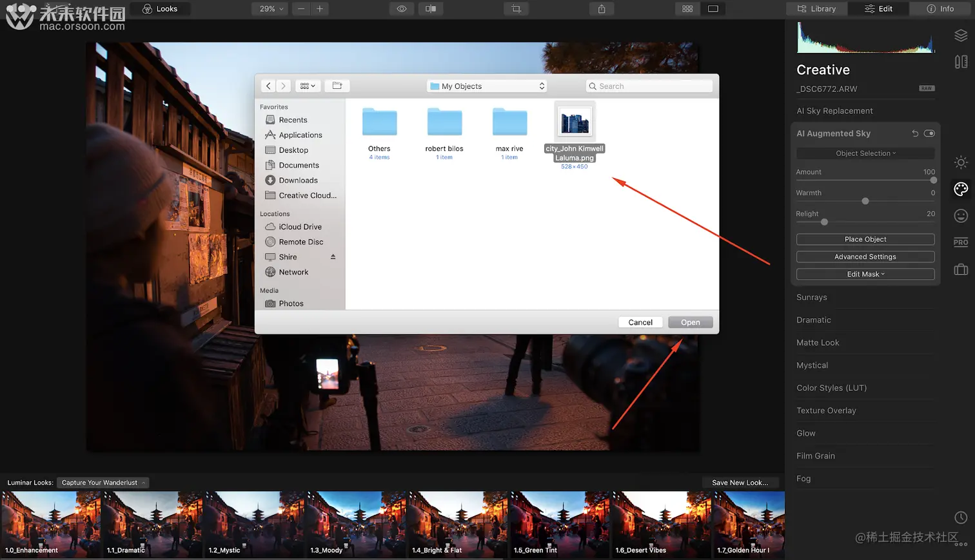Viewport: 975px width, 560px height.
Task: Apply the 1.7_Golden Hour I look
Action: (x=749, y=524)
